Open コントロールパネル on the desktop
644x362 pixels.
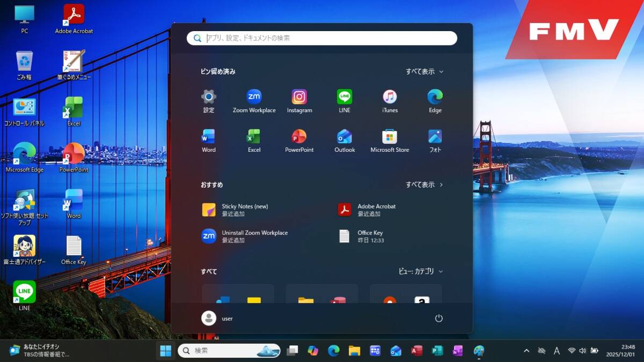pos(25,112)
